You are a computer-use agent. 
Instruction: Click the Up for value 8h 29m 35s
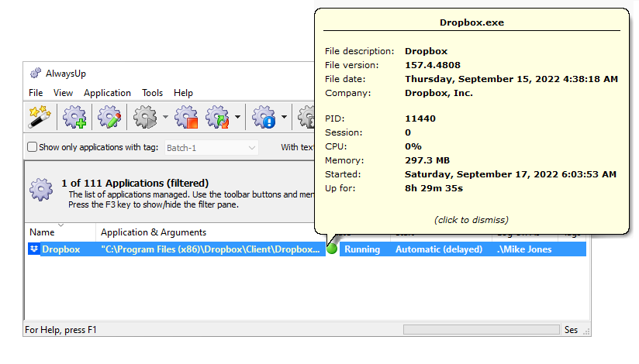[433, 188]
